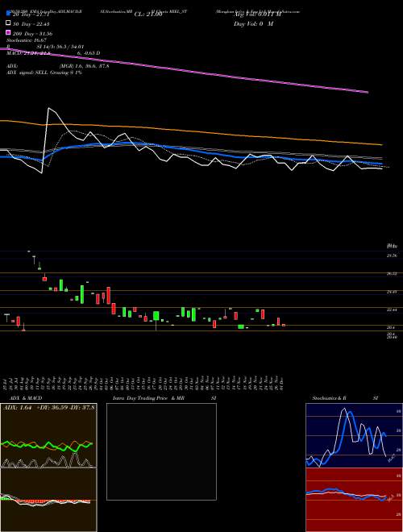The height and width of the screenshot is (532, 403).
Task: Click the orange moving average line's right end
Action: [x=381, y=145]
